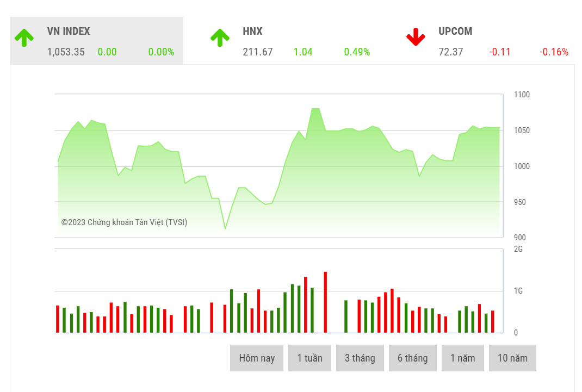This screenshot has height=392, width=582.
Task: Click the HNX change percentage 0.49%
Action: coord(357,52)
